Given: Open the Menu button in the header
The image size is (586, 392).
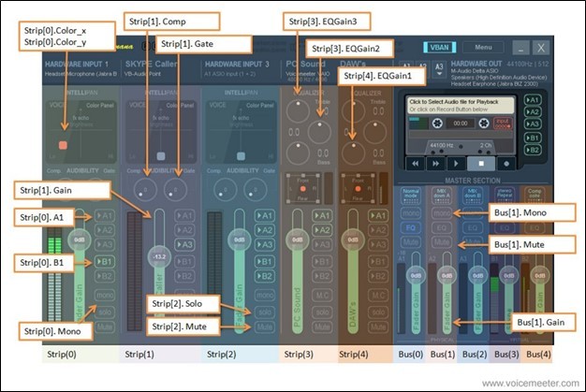Looking at the screenshot, I should 483,47.
